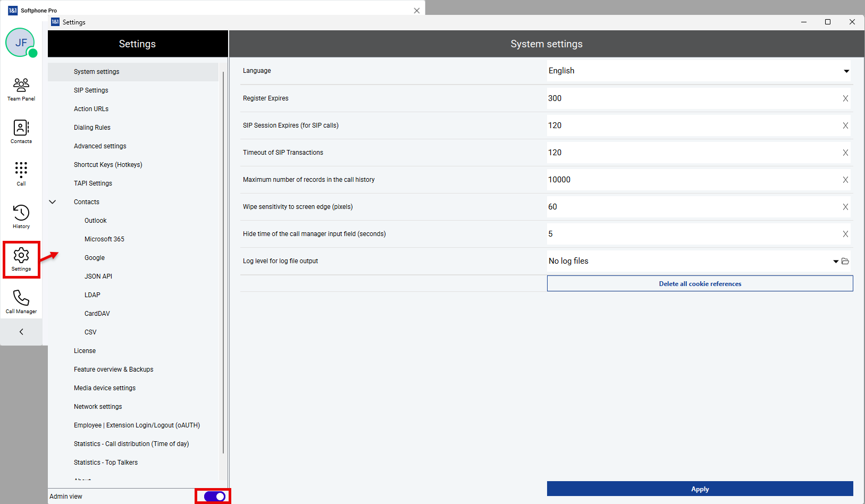
Task: Click Delete all cookie references button
Action: 700,284
